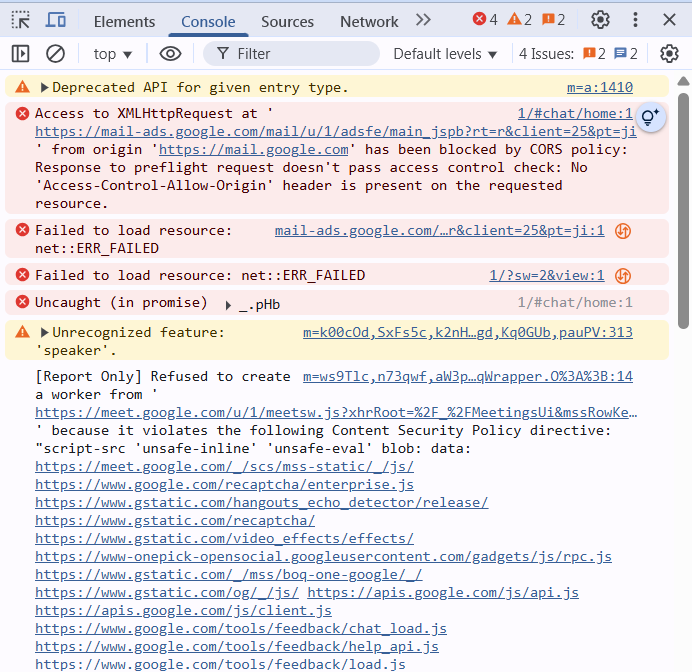Select the 'Uncaught (in promise)' text
Image resolution: width=692 pixels, height=672 pixels.
pos(121,302)
